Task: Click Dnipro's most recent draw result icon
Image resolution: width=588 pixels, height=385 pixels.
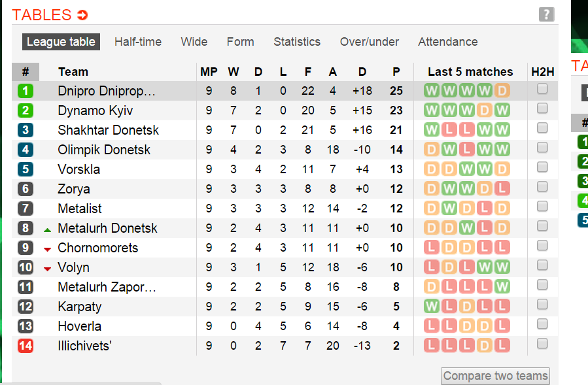Action: [x=502, y=91]
